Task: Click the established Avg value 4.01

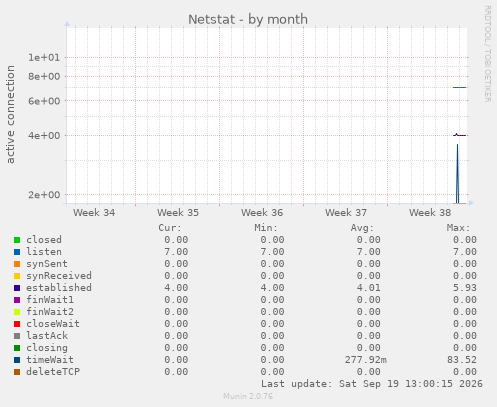Action: click(x=368, y=288)
